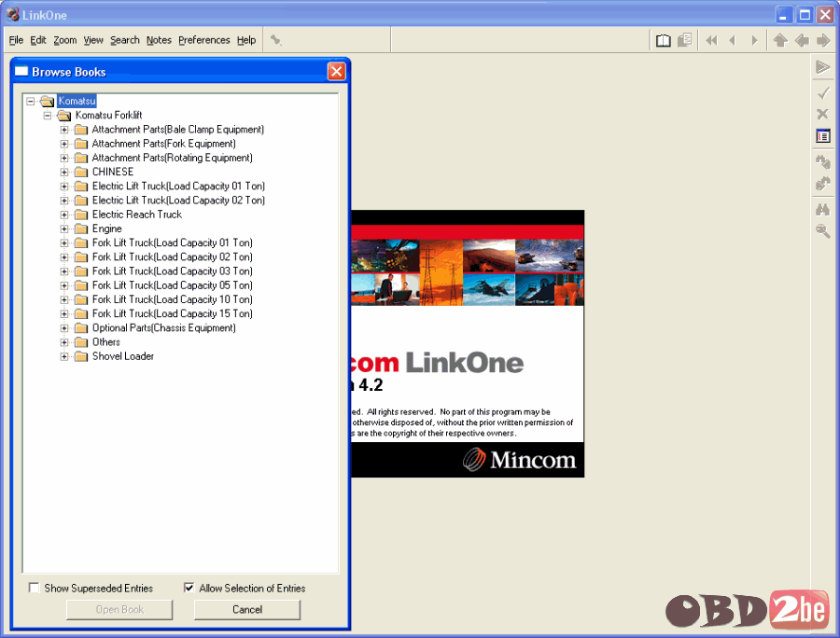Click the pin icon next to Help

pyautogui.click(x=276, y=40)
